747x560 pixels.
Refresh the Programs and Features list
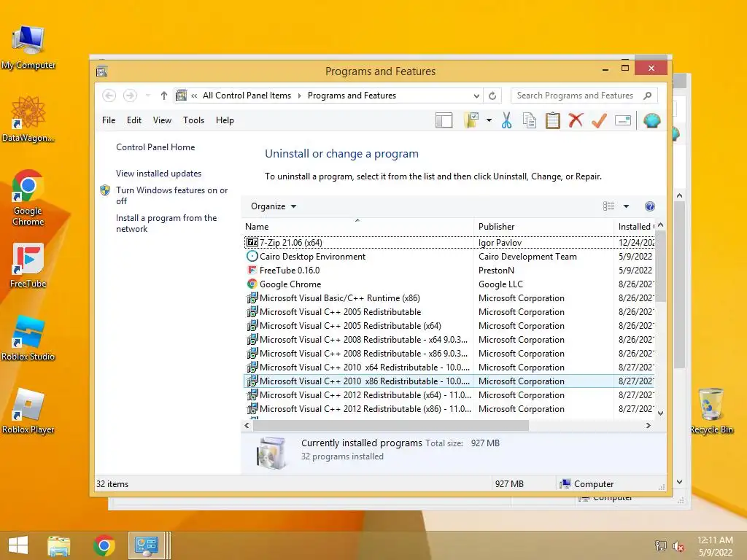pos(492,96)
